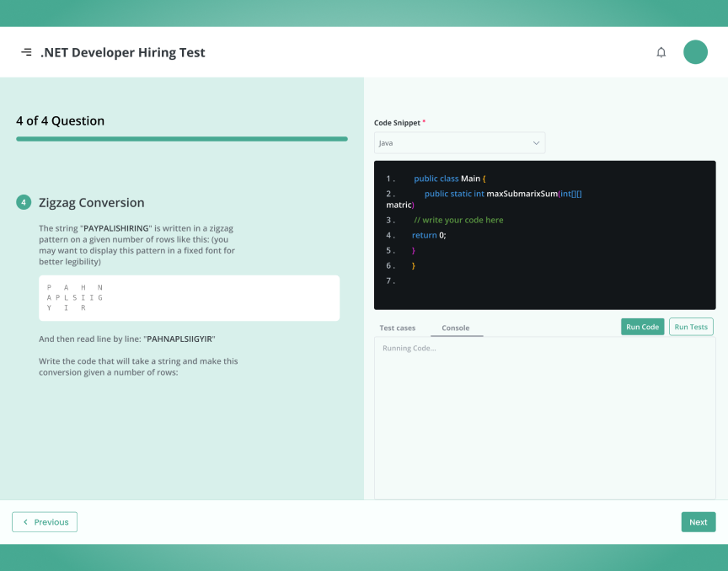Click the console output showing Running Code
Viewport: 728px width, 571px height.
click(x=409, y=348)
